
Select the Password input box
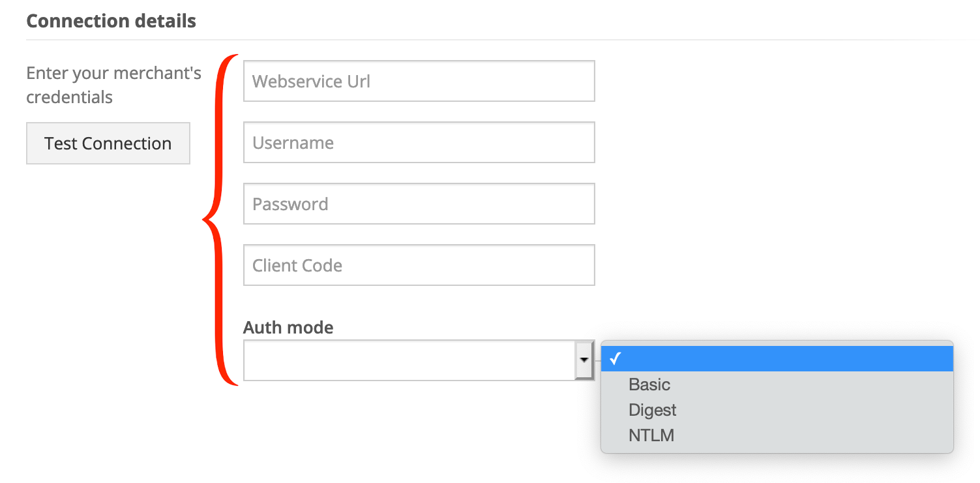point(419,204)
